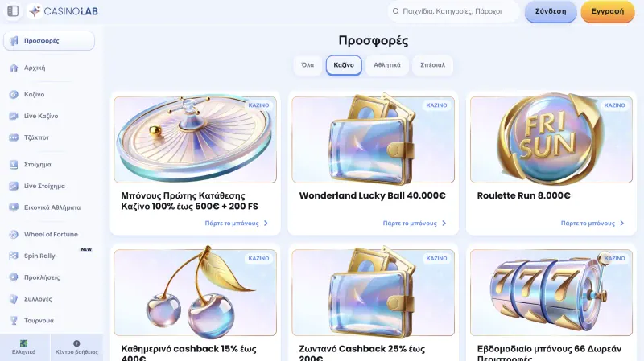Screen dimensions: 644x361
Task: Open the Wheel of Fortune icon
Action: tap(14, 234)
